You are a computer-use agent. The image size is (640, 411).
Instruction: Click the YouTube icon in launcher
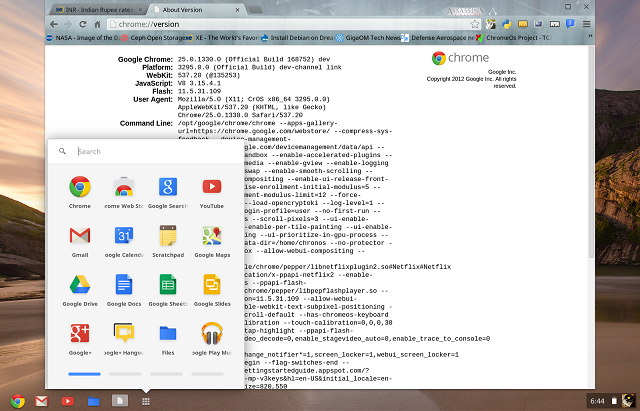[x=212, y=188]
